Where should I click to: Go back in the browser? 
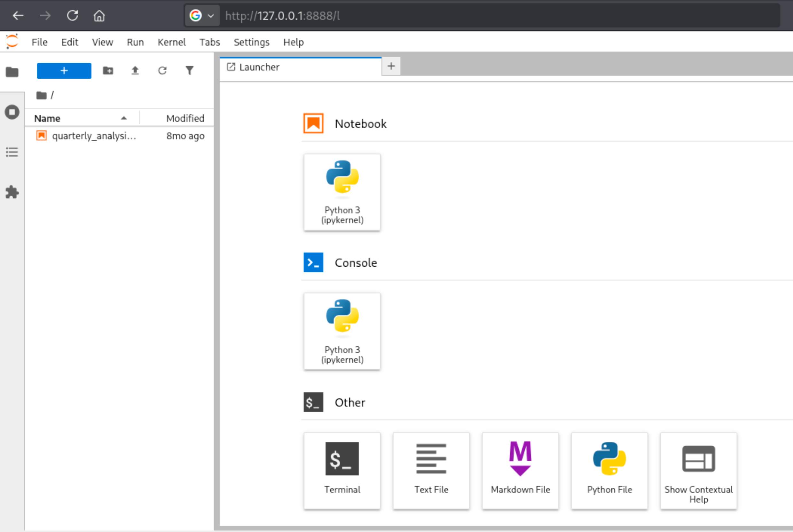18,16
